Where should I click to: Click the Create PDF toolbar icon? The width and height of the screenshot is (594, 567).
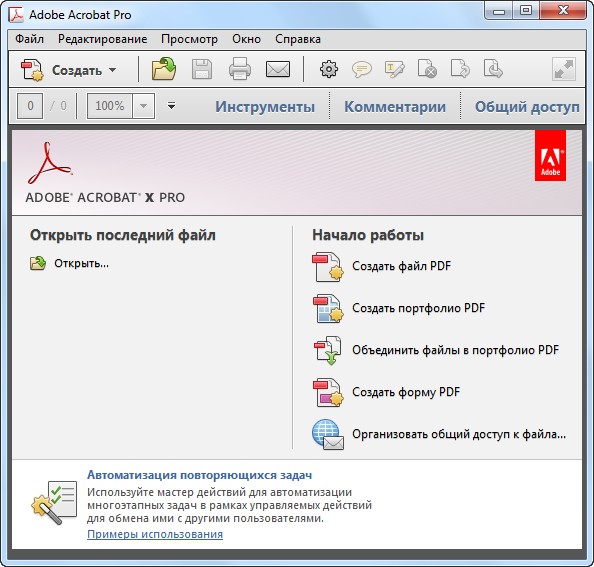pos(32,70)
